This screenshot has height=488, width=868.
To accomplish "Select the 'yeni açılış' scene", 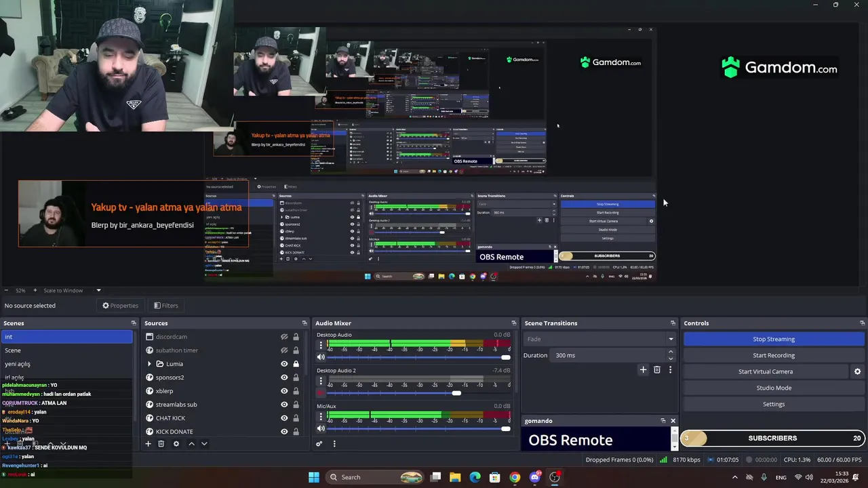I will tap(67, 364).
